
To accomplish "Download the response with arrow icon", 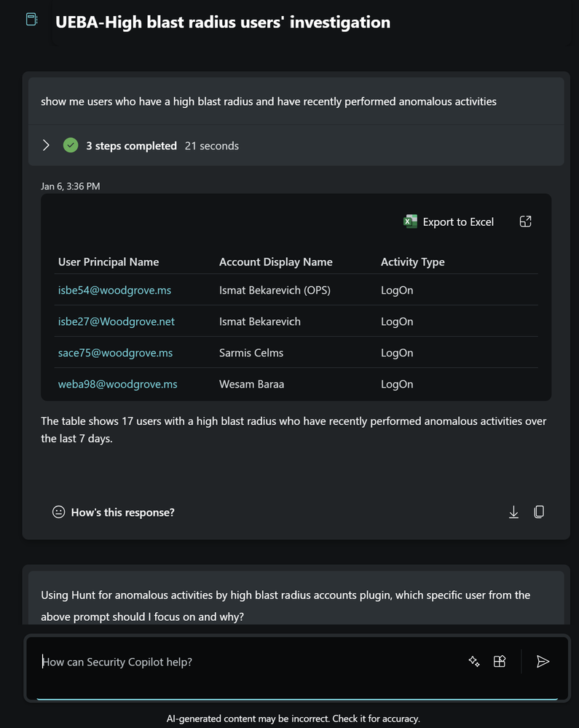I will pos(513,512).
